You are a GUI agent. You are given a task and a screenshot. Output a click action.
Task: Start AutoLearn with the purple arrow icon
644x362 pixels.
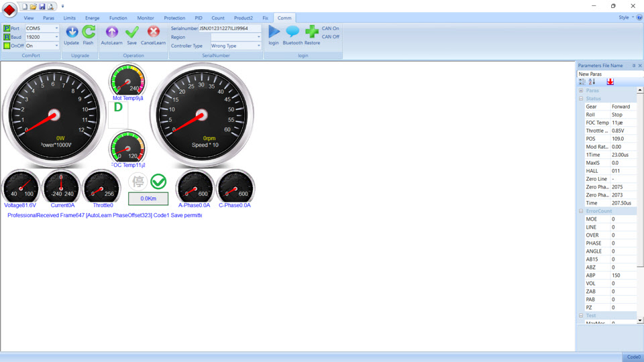[111, 32]
